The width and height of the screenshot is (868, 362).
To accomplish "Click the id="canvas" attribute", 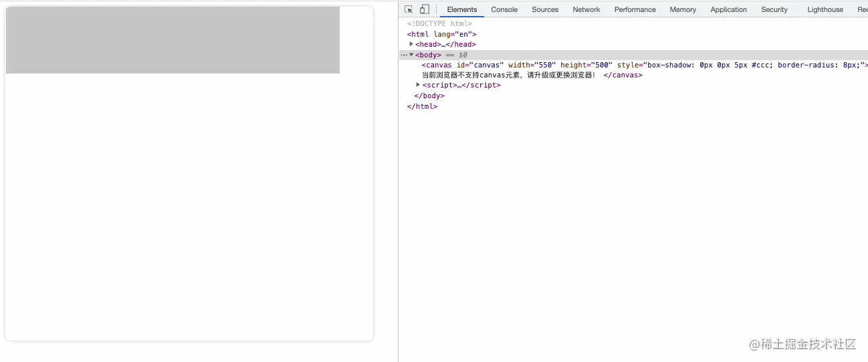I will click(480, 65).
